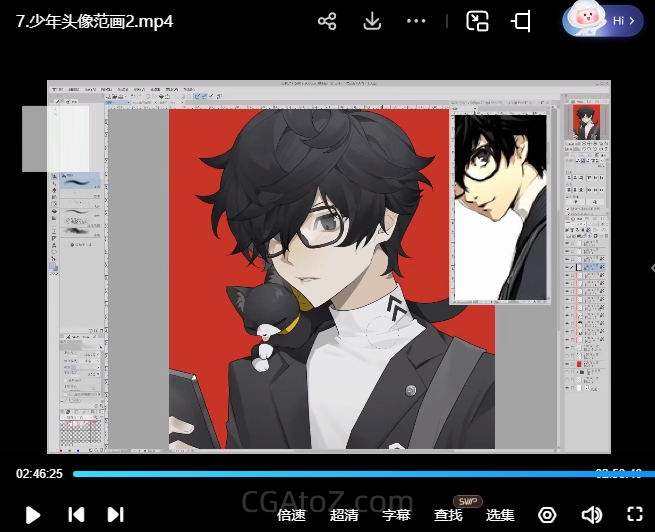
Task: Click the Hi assistant button
Action: [603, 20]
